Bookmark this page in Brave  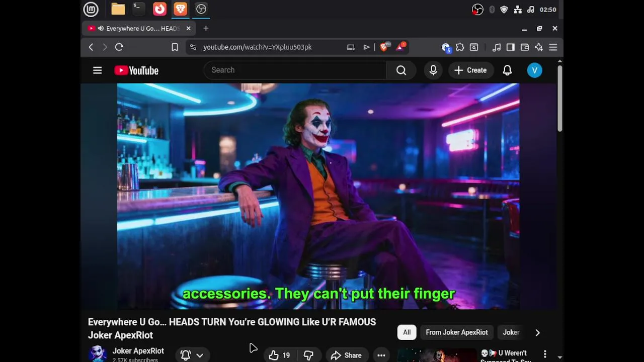175,47
